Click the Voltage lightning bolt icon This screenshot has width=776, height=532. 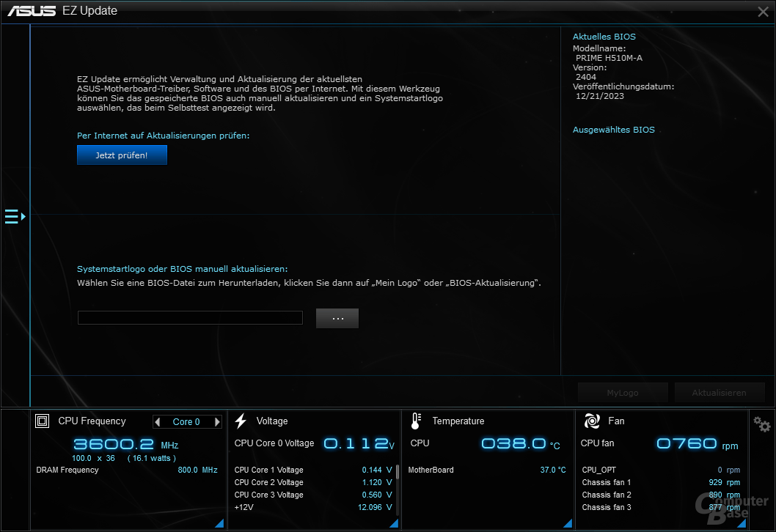tap(241, 421)
